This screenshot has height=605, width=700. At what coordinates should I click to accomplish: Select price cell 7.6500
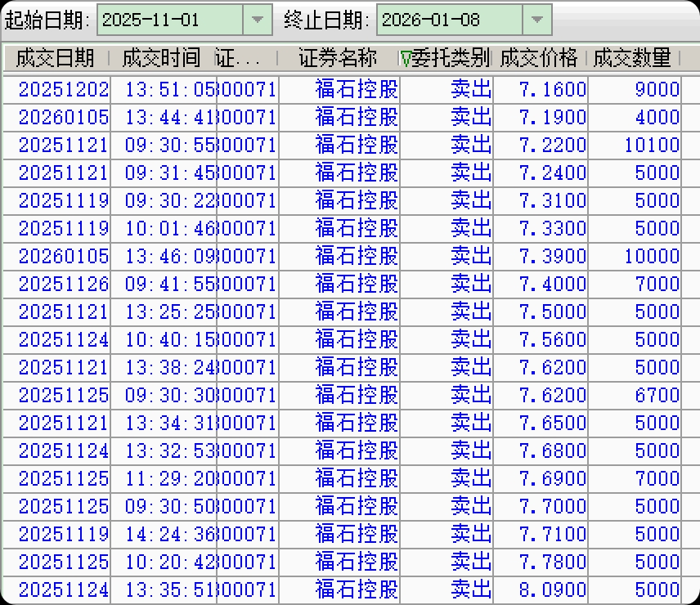click(541, 423)
